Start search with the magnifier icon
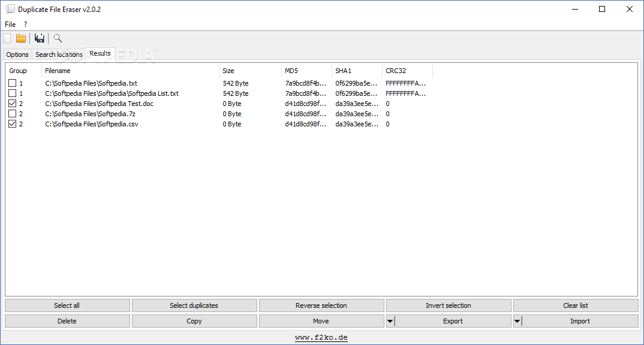 point(58,38)
